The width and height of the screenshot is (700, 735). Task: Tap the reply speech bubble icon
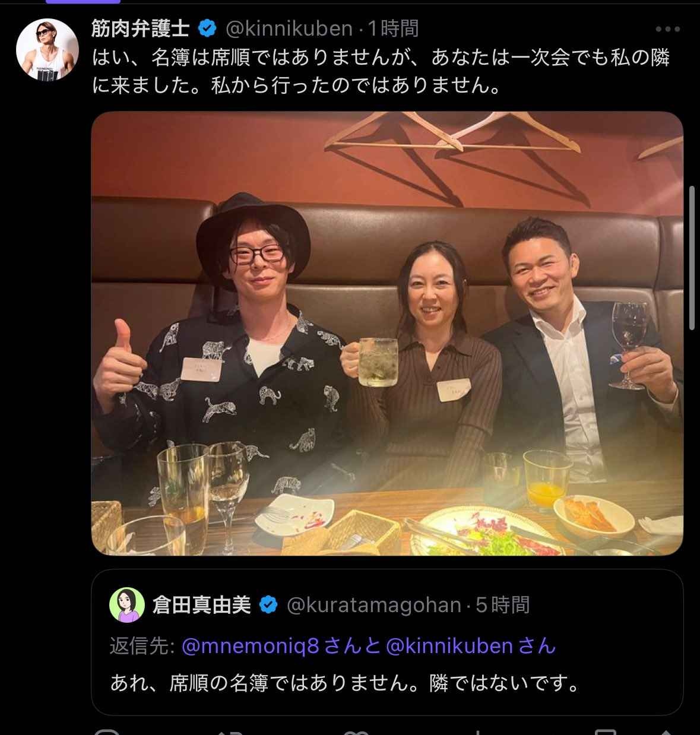click(107, 731)
